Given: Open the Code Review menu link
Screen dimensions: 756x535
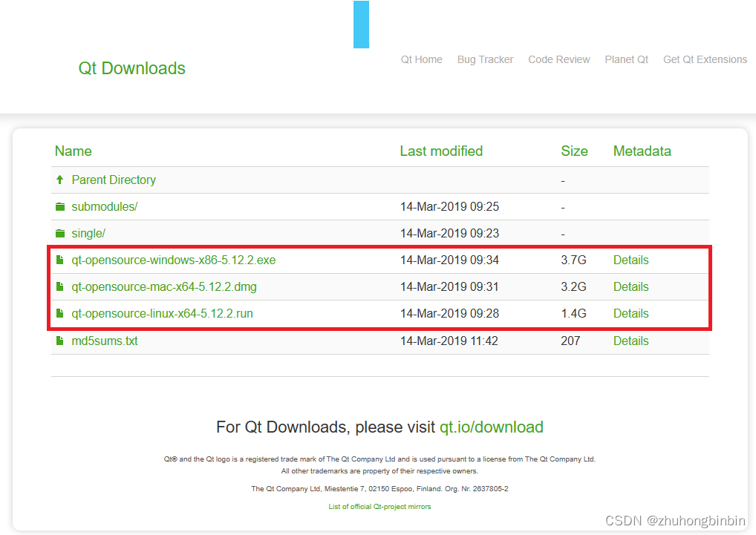Looking at the screenshot, I should pos(558,59).
